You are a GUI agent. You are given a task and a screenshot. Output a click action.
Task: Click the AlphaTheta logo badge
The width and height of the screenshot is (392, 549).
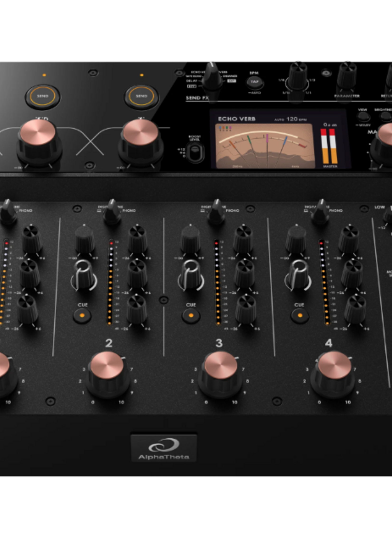coord(164,448)
